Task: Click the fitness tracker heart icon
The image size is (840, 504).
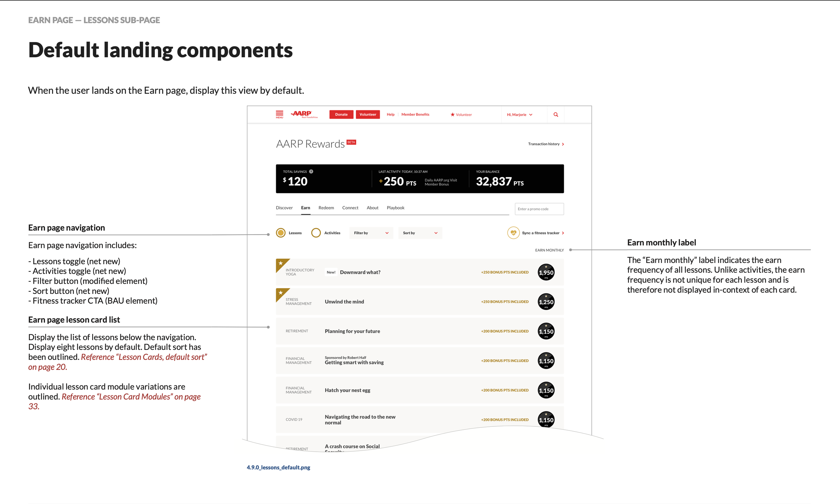Action: point(513,233)
